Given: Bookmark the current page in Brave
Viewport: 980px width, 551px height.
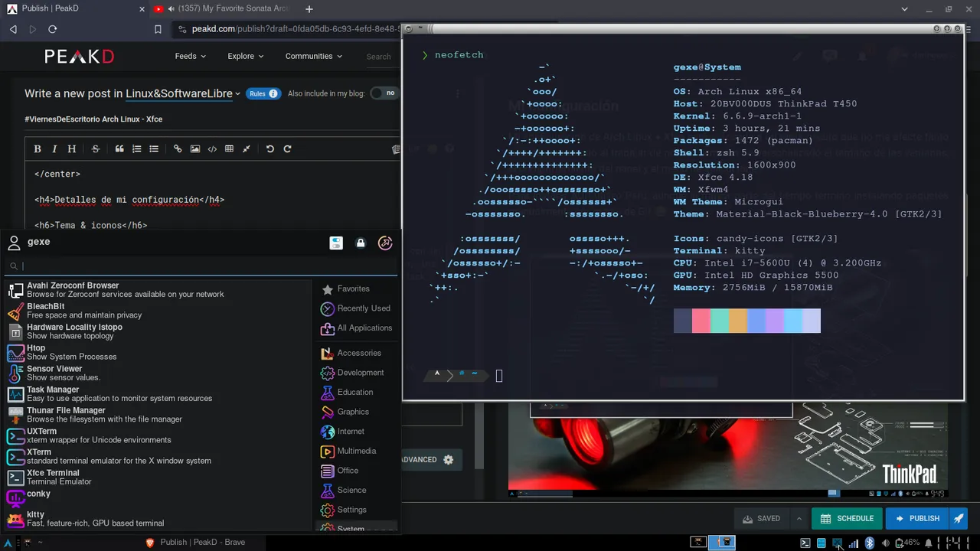Looking at the screenshot, I should [158, 29].
